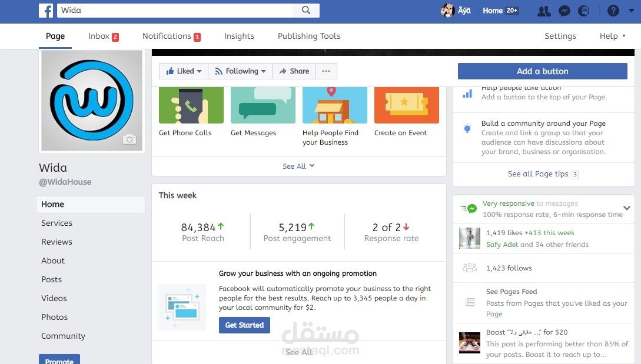The width and height of the screenshot is (641, 364).
Task: Open the Insights tab
Action: 239,36
